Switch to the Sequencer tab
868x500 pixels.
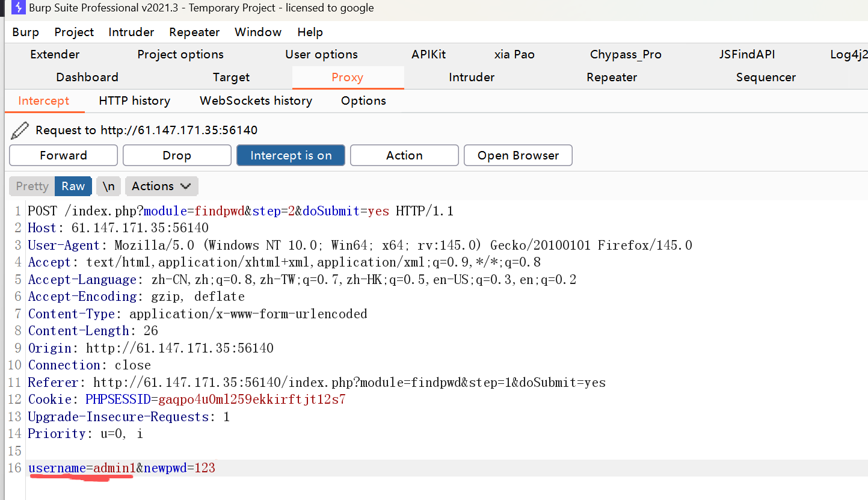(766, 78)
